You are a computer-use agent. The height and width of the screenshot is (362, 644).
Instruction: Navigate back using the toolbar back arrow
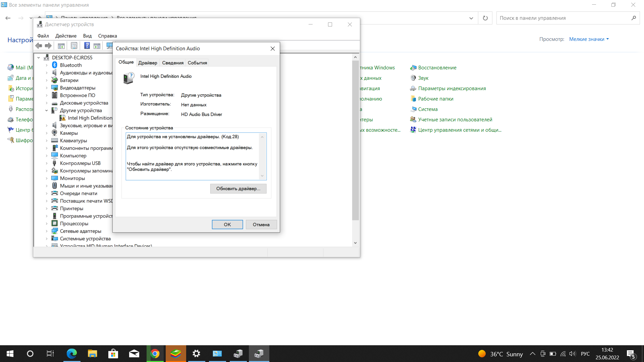pos(39,46)
